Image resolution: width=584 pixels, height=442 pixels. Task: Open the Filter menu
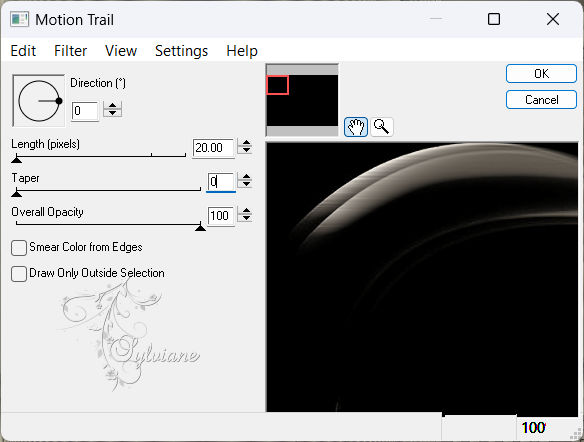coord(70,51)
